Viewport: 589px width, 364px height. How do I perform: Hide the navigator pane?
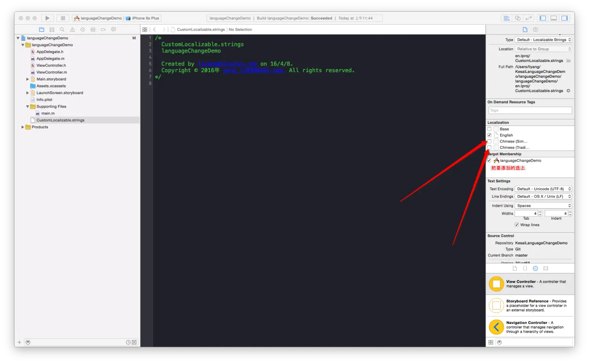543,18
